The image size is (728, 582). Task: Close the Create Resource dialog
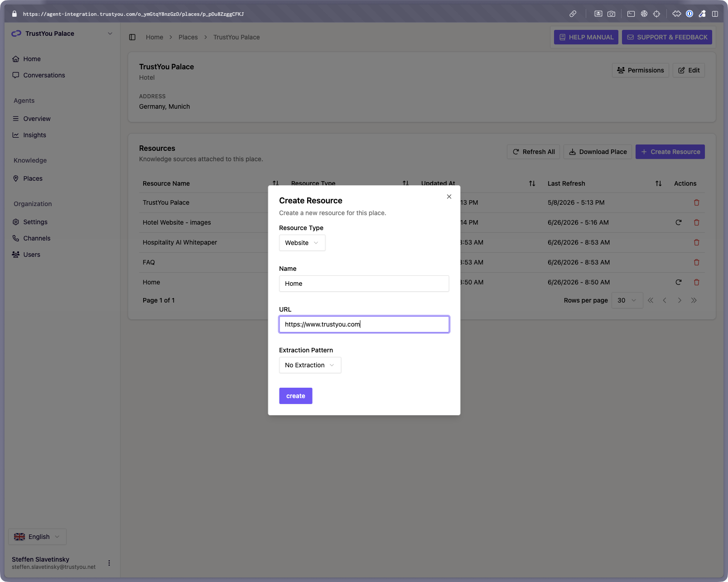(449, 197)
